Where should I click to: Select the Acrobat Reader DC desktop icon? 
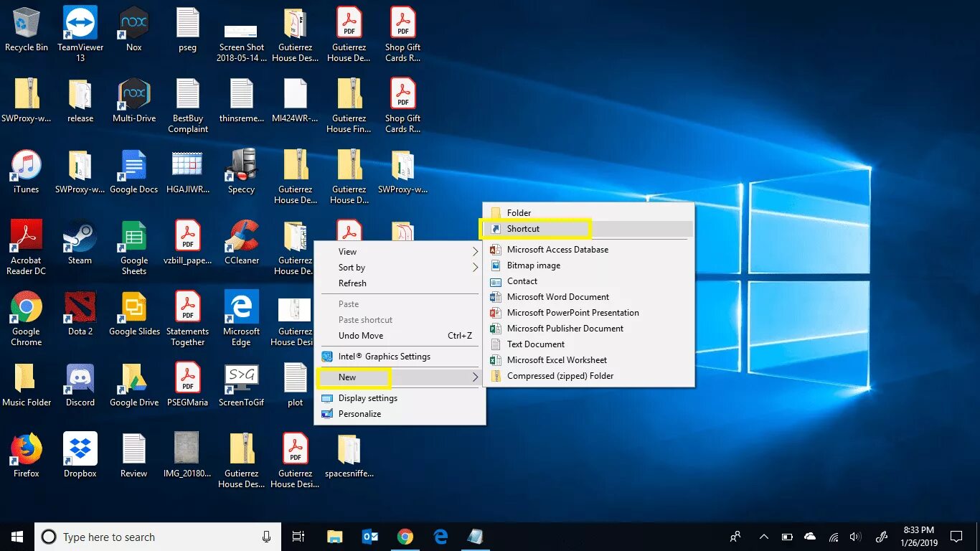(27, 248)
